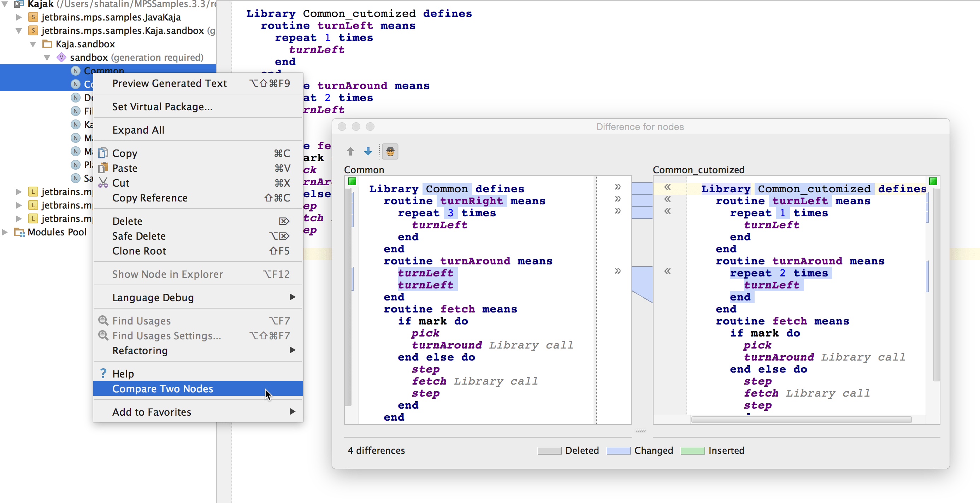Click the previous difference up arrow
The image size is (980, 503).
(350, 151)
